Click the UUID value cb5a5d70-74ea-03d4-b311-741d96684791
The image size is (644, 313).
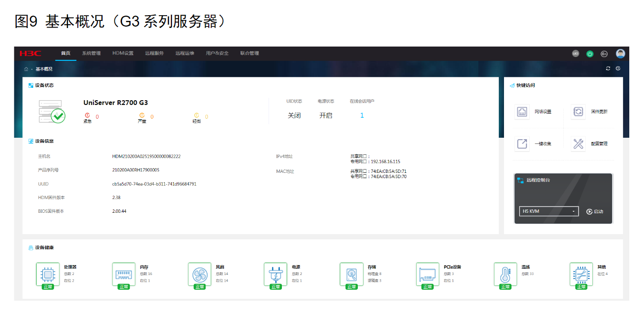[x=154, y=184]
